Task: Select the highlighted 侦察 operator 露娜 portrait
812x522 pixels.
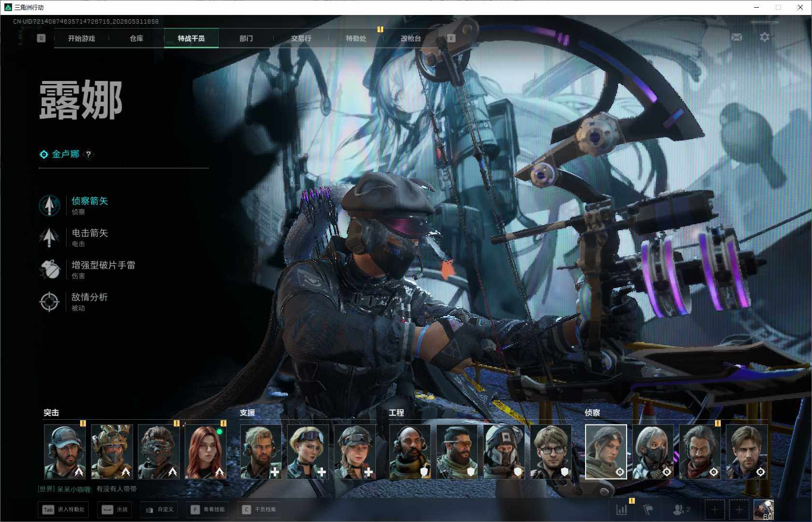Action: 606,452
